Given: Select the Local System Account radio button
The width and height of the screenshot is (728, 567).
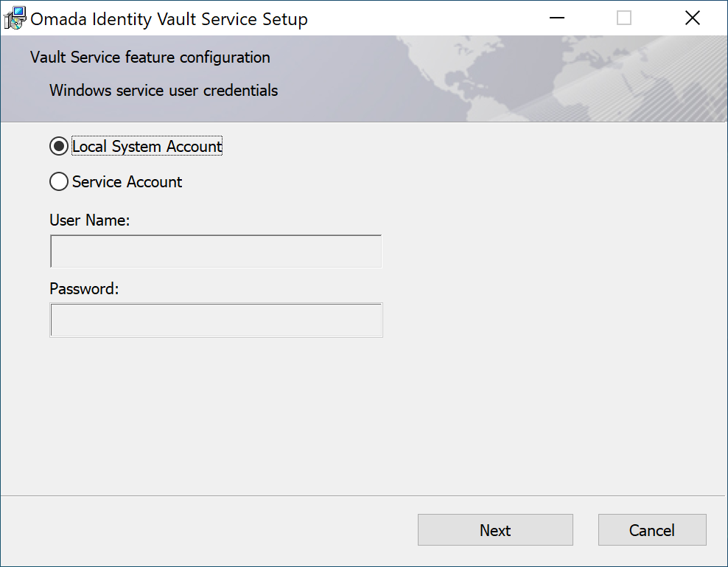Looking at the screenshot, I should pyautogui.click(x=59, y=147).
